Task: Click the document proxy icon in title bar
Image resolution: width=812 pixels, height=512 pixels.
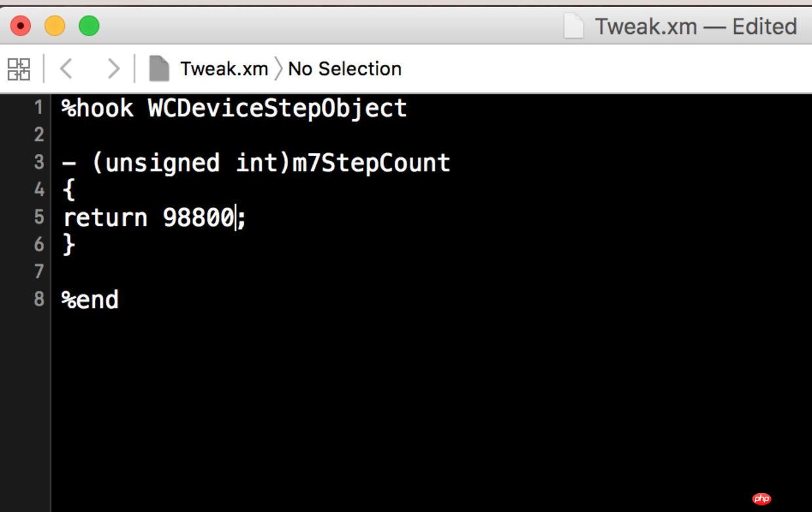Action: [574, 26]
